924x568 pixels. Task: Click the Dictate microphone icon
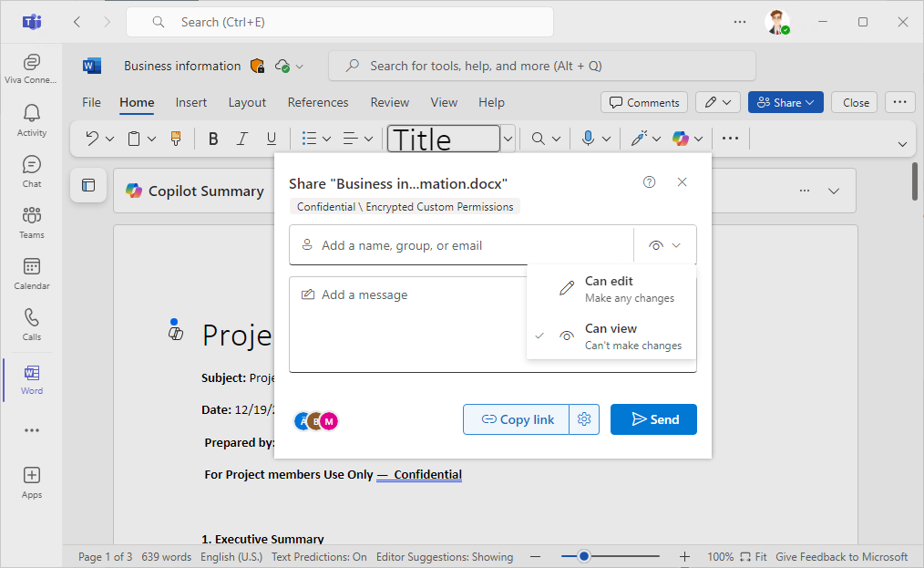tap(588, 139)
